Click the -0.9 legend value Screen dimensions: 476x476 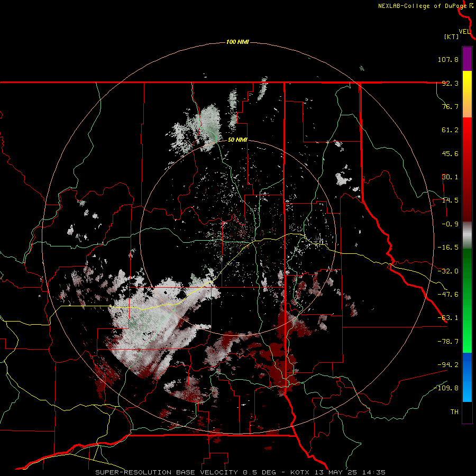tap(450, 224)
